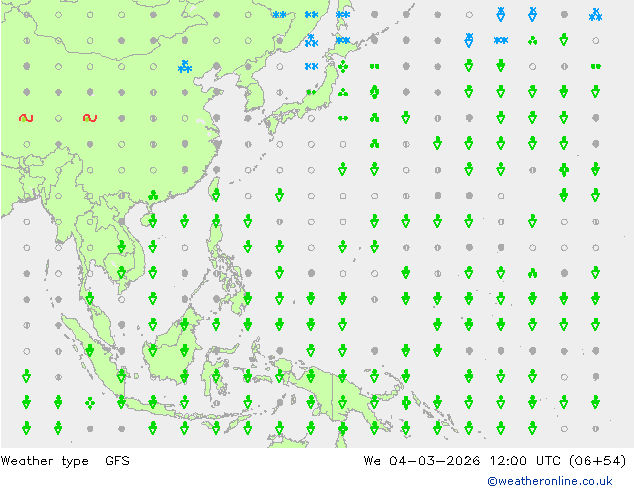Open the weatheronline.co.uk copyright link

coord(550,481)
